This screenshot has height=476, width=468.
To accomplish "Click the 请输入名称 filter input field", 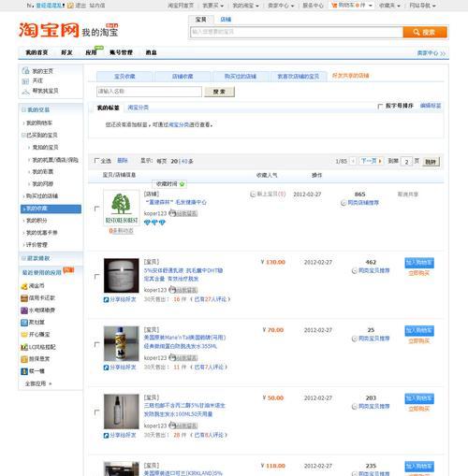I will click(149, 92).
